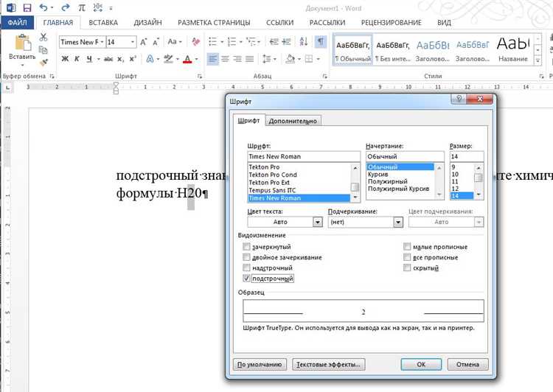This screenshot has height=392, width=553.
Task: Apply text highlight color marker
Action: [x=169, y=59]
